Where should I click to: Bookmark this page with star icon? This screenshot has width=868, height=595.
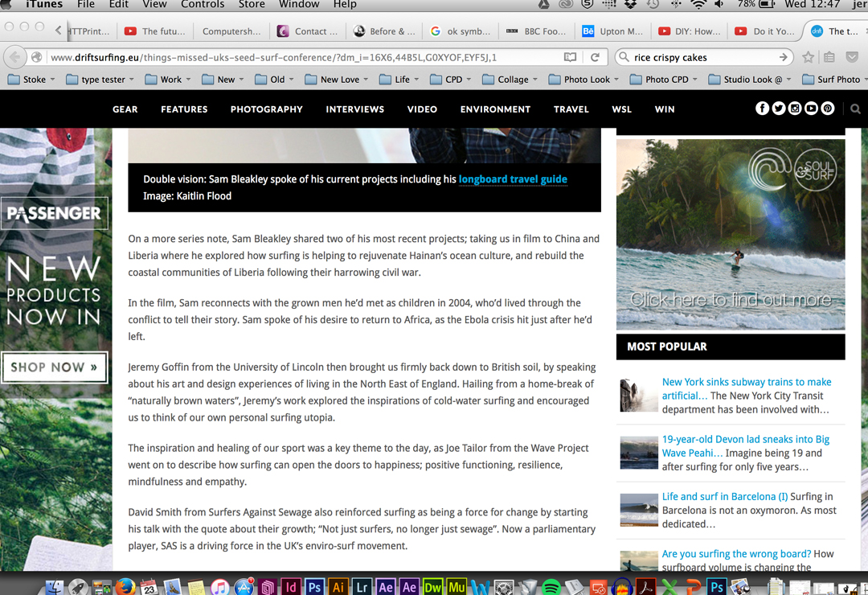point(808,57)
